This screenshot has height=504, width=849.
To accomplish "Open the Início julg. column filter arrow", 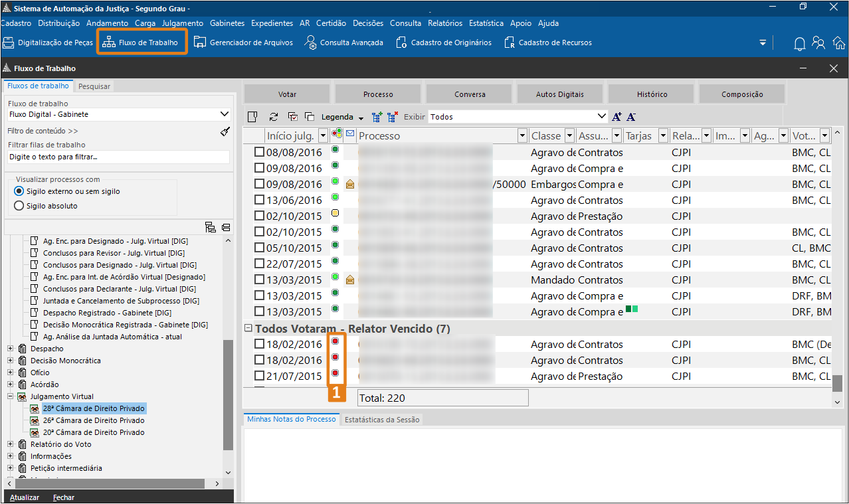I will tap(323, 136).
